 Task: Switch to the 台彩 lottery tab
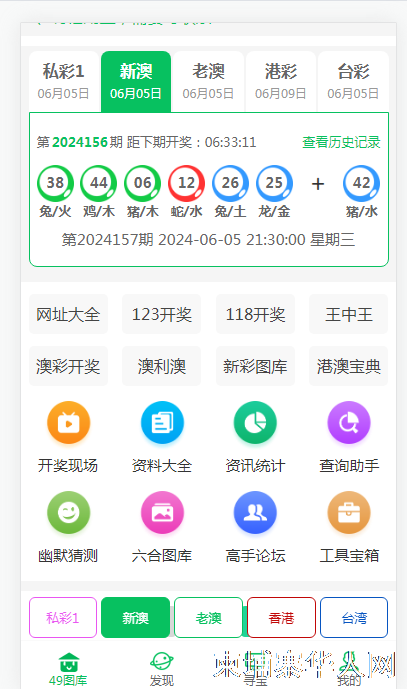click(x=353, y=81)
